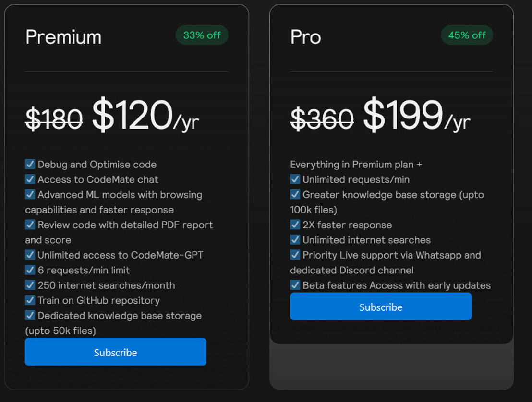Image resolution: width=532 pixels, height=402 pixels.
Task: Uncheck '250 internet searches/month' feature
Action: (30, 285)
